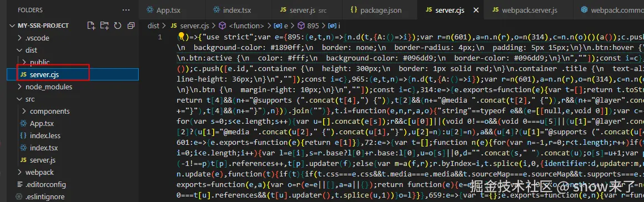Click line number 1 in the gutter
This screenshot has width=644, height=202.
(160, 37)
